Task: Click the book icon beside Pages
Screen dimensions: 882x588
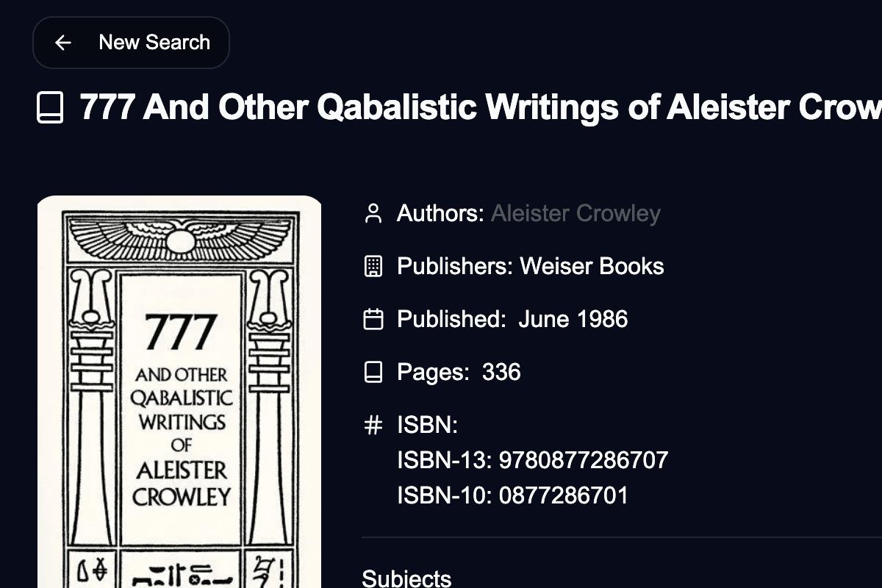Action: (373, 373)
